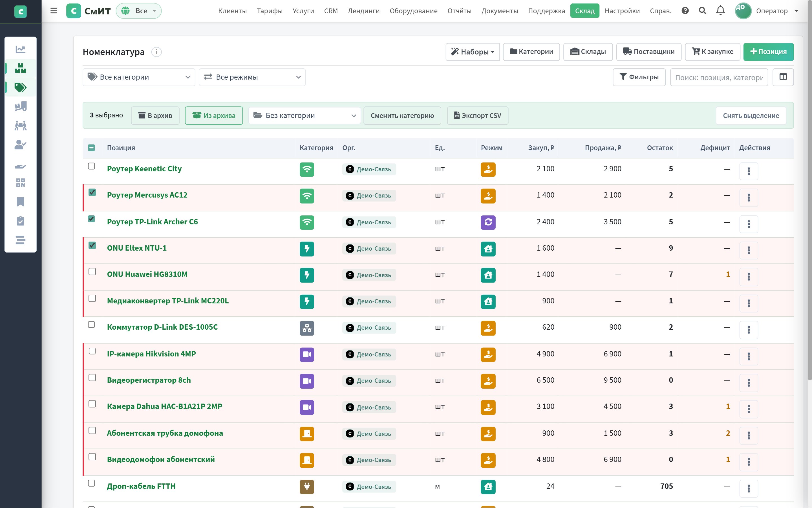Open the QR code icon in the sidebar
812x508 pixels.
point(21,183)
